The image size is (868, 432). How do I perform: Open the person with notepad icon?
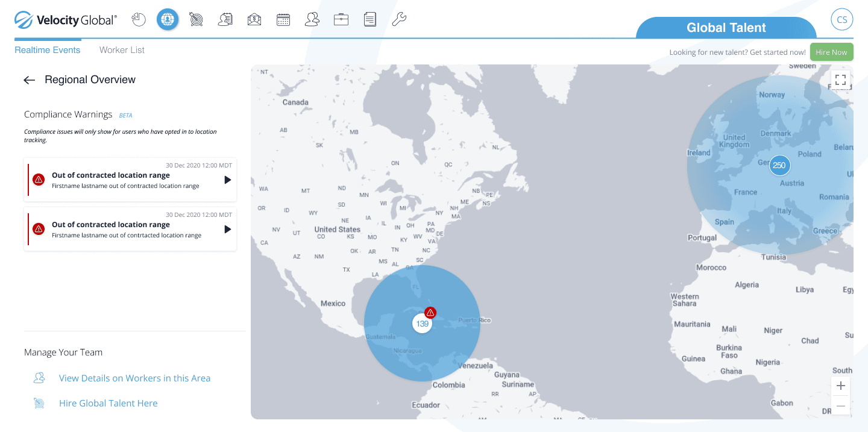click(x=225, y=19)
